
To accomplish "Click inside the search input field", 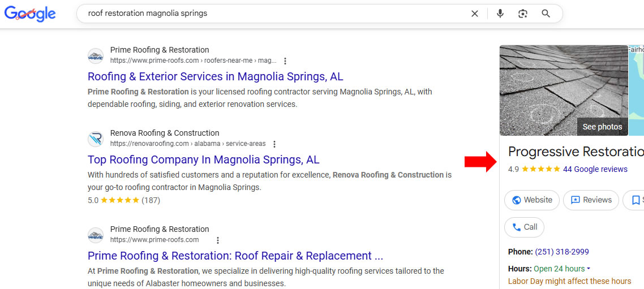I will pyautogui.click(x=272, y=14).
